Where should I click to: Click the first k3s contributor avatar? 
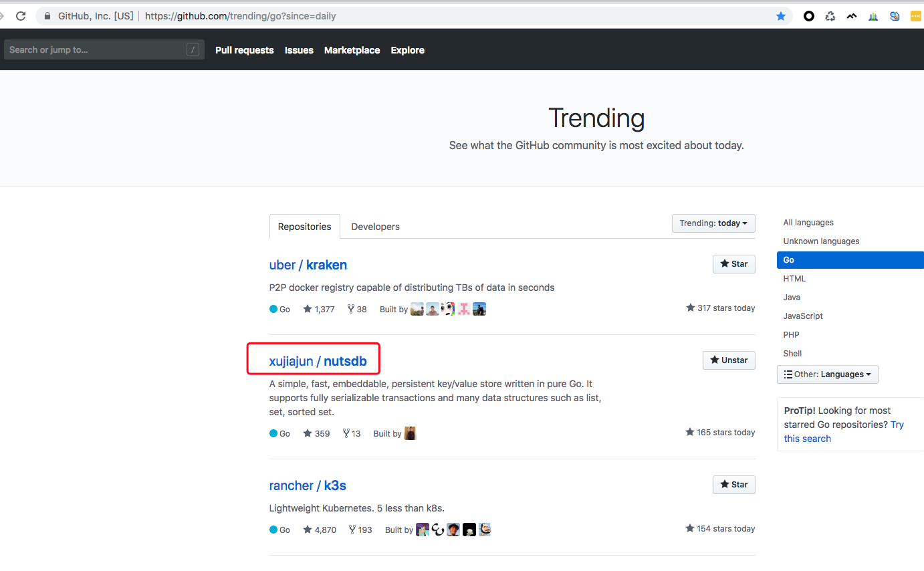423,530
